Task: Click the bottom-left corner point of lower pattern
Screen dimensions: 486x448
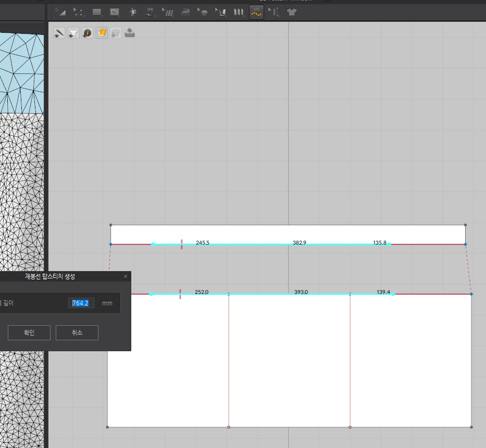Action: (x=107, y=427)
